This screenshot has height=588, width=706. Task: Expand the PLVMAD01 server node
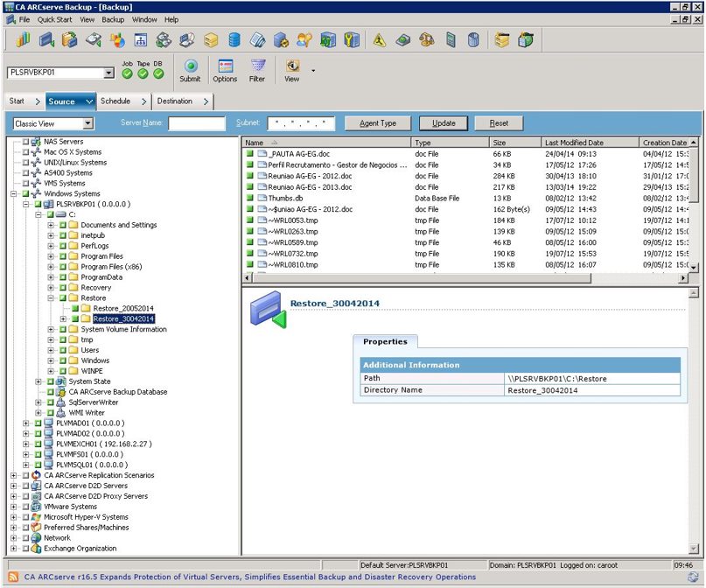pos(27,423)
